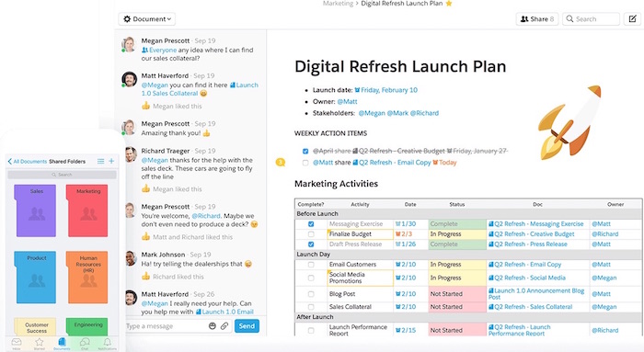This screenshot has height=352, width=644.
Task: Switch to the Notifications tab on phone
Action: (108, 344)
